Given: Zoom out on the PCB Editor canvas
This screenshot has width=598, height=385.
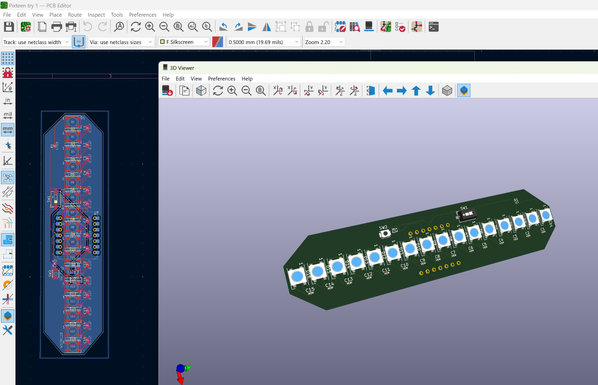Looking at the screenshot, I should 164,27.
